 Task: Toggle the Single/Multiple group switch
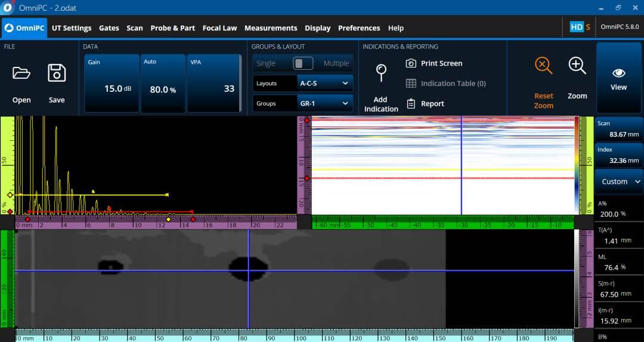tap(303, 63)
